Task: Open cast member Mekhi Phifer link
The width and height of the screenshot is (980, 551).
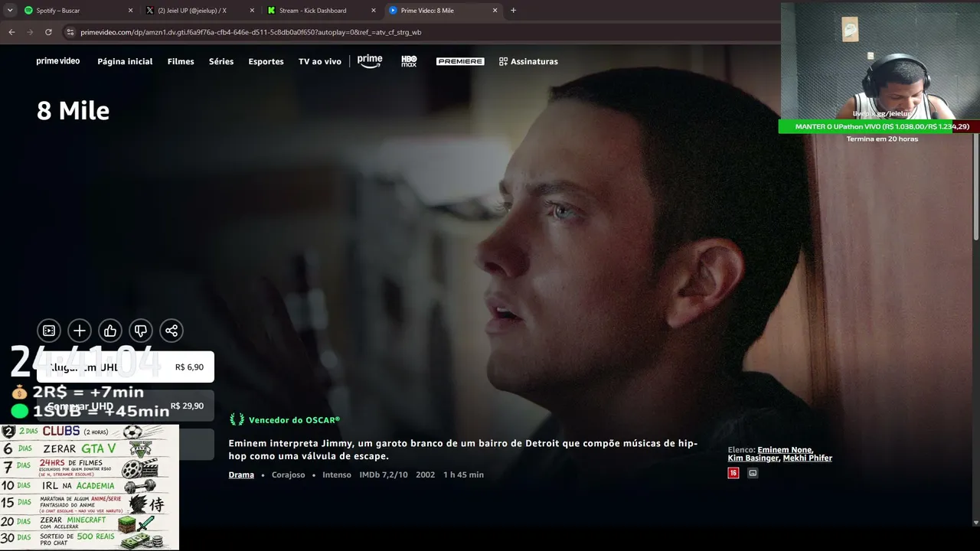Action: coord(807,458)
